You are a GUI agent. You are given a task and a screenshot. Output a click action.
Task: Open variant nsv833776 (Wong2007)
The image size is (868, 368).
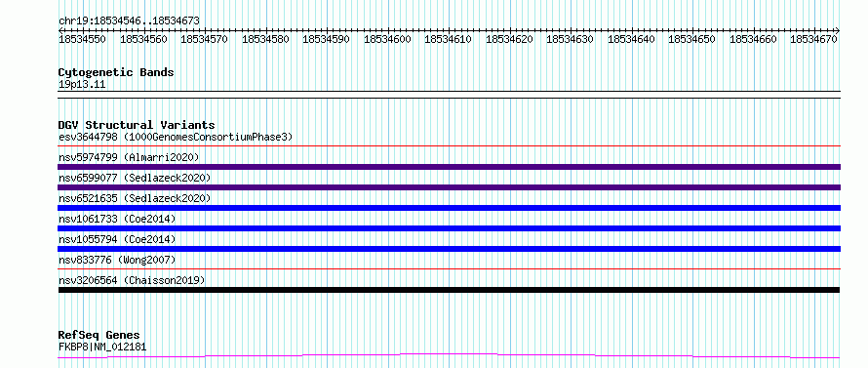pos(117,260)
